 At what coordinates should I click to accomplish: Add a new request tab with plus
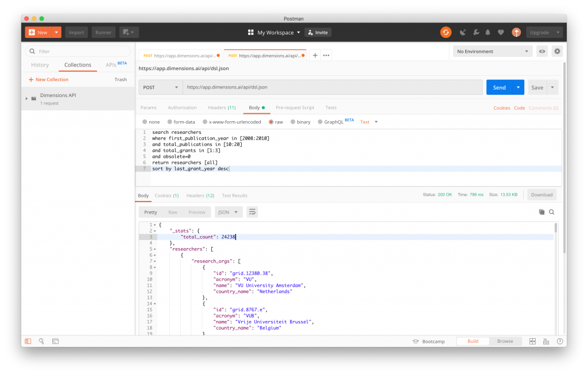pos(315,56)
